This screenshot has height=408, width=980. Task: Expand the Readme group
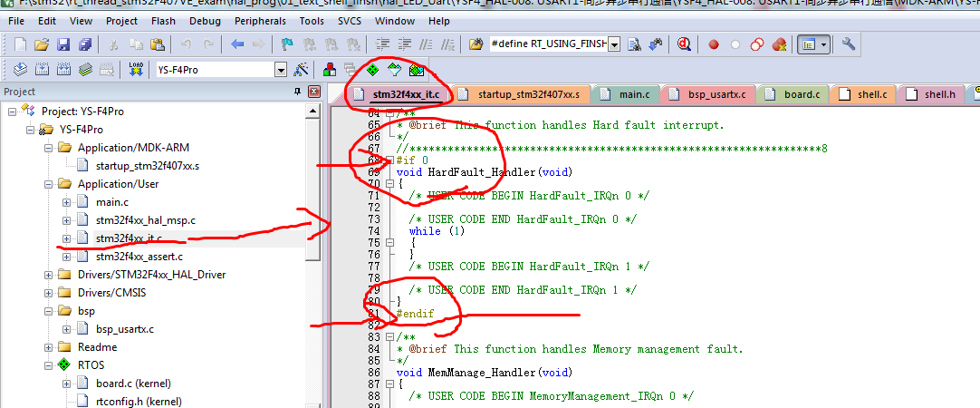pos(49,346)
